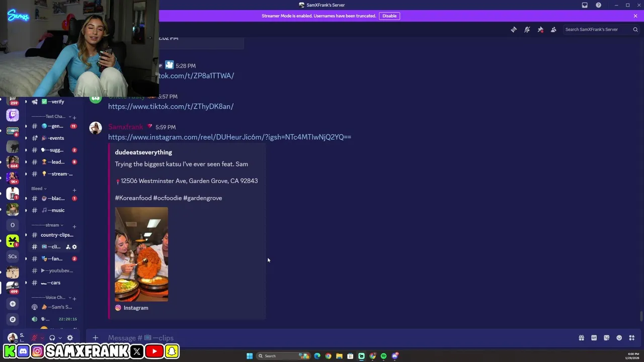Collapse the Voice Cha... category
The width and height of the screenshot is (644, 362).
50,298
